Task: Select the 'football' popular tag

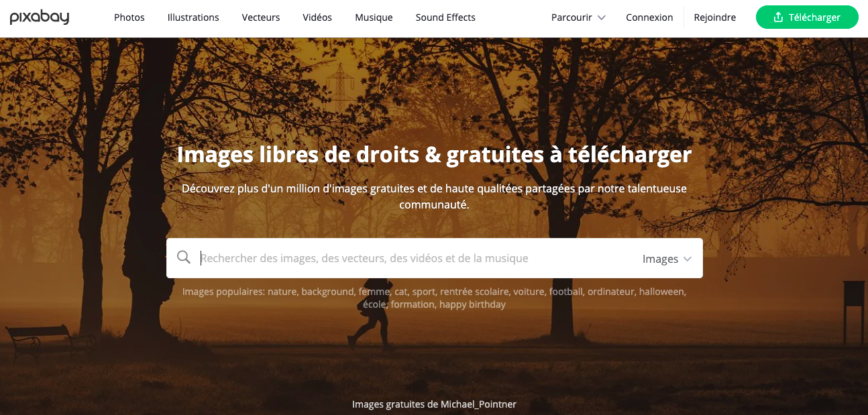Action: [x=566, y=292]
